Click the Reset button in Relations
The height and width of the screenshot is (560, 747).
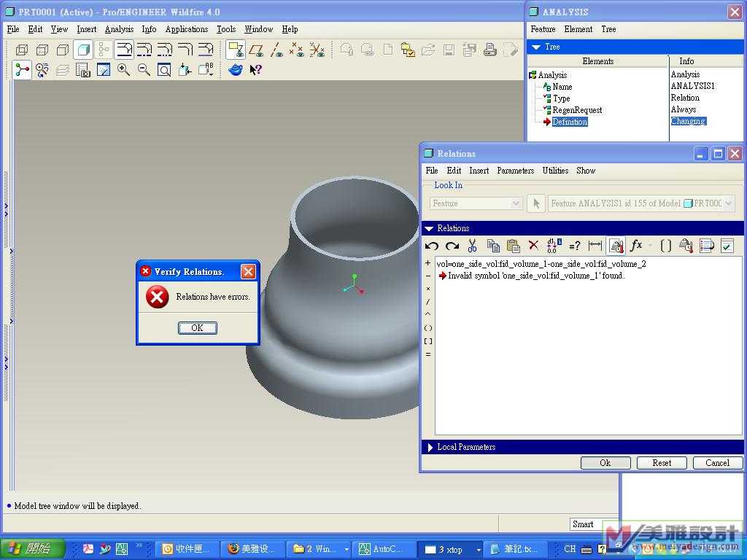tap(662, 463)
